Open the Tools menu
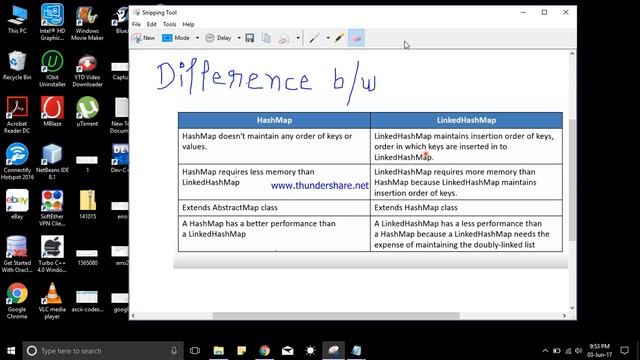 [x=169, y=24]
